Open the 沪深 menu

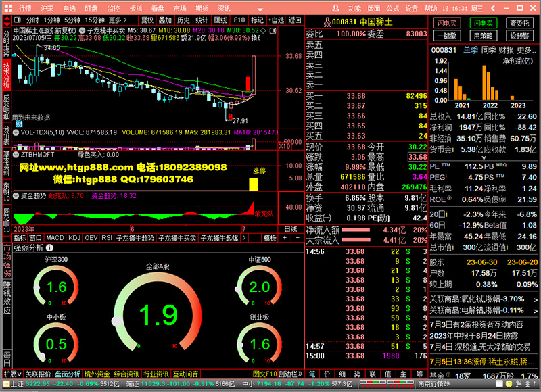coord(47,8)
